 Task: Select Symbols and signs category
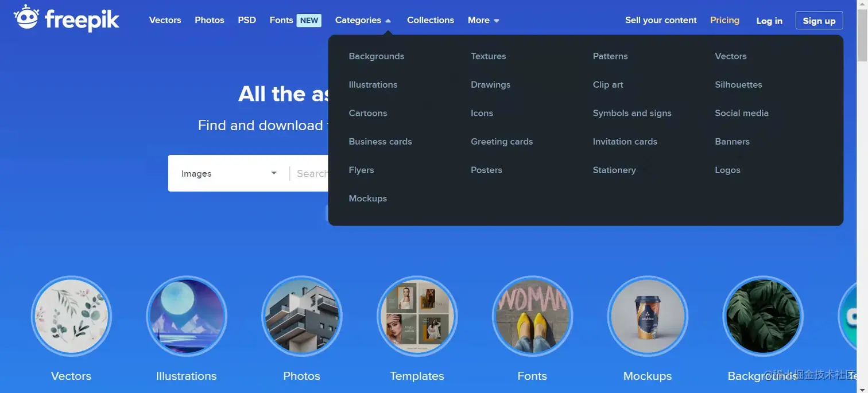pos(632,113)
